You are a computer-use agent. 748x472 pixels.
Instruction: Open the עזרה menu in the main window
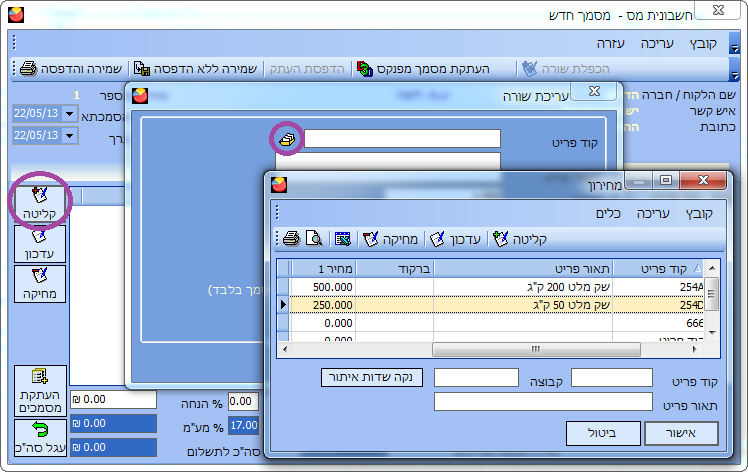[x=611, y=43]
